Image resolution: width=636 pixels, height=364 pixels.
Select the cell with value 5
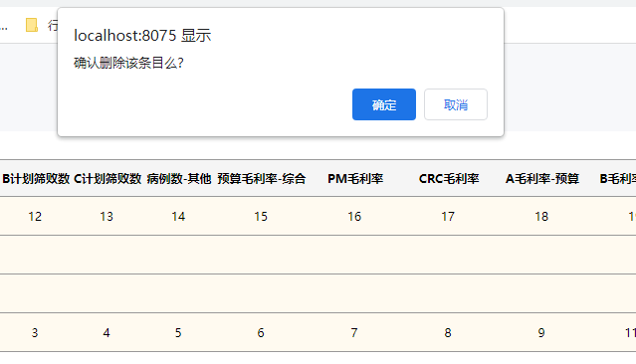pos(178,333)
